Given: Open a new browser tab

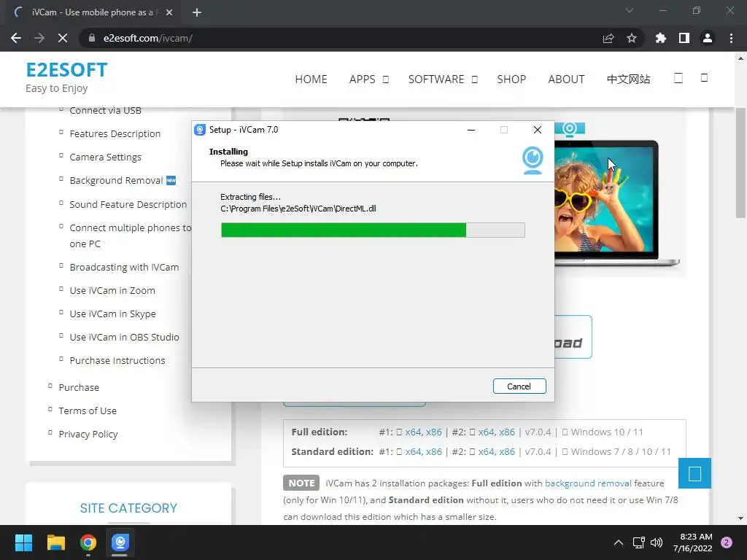Looking at the screenshot, I should pyautogui.click(x=197, y=12).
